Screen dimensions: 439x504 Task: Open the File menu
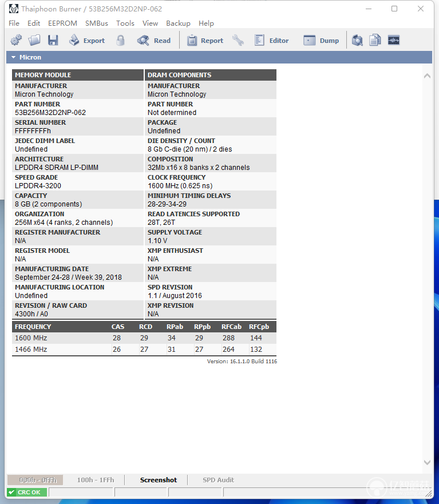pos(14,23)
